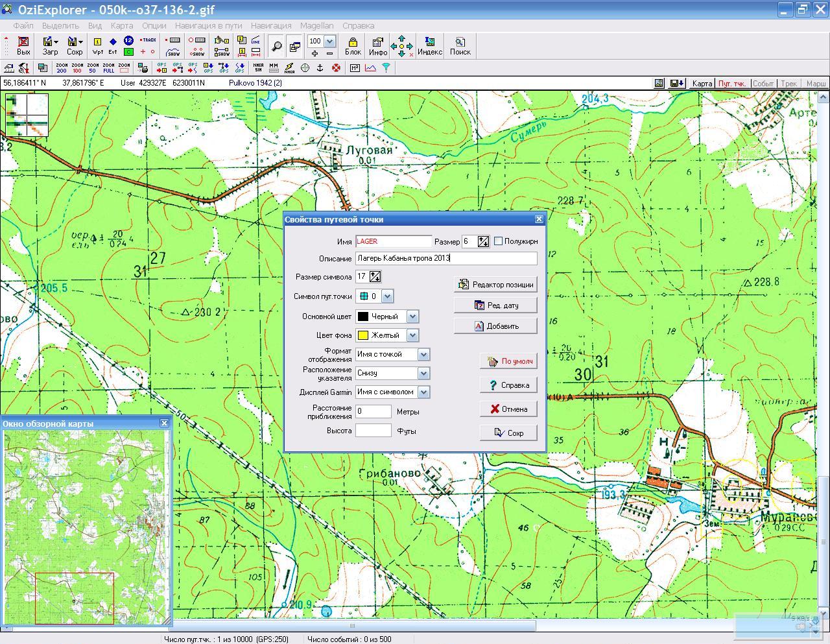Viewport: 830px width, 644px height.
Task: Click the anchor toolbar icon
Action: click(x=320, y=67)
